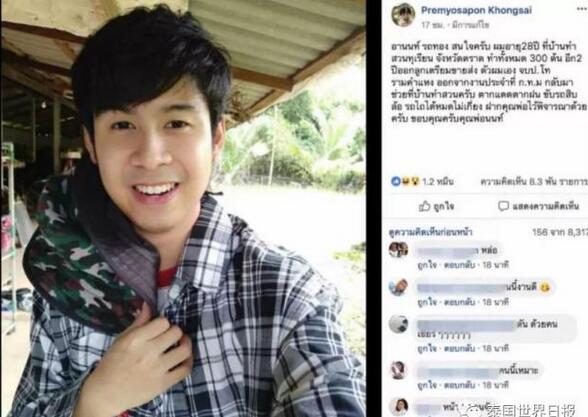588x417 pixels.
Task: Click the Premyosapon Khongsai profile name
Action: click(476, 10)
